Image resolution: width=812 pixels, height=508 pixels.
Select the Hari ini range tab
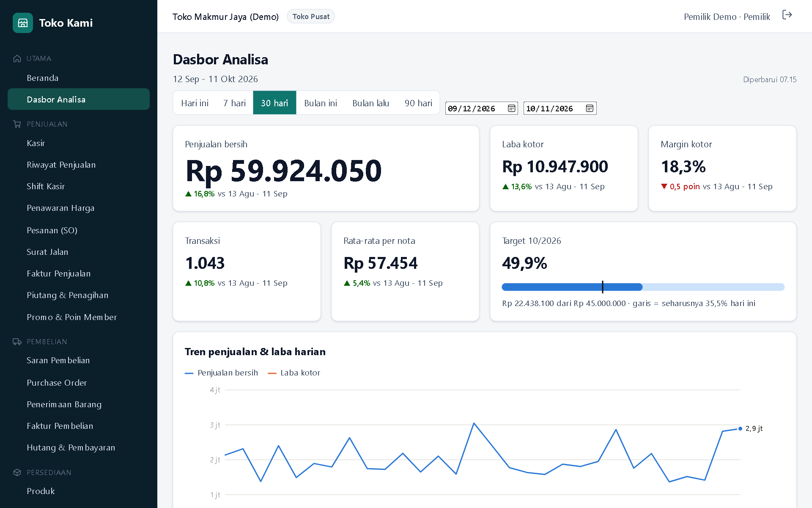[x=195, y=103]
